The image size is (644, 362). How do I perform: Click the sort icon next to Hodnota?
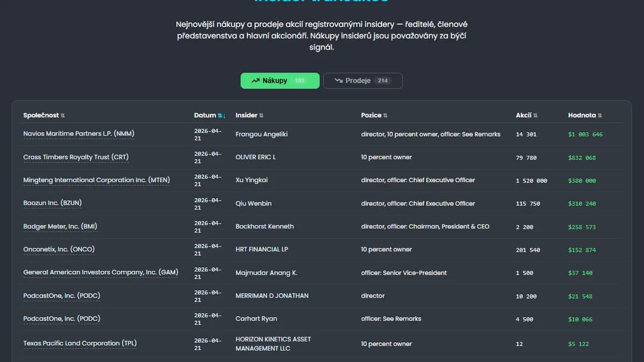[x=600, y=115]
